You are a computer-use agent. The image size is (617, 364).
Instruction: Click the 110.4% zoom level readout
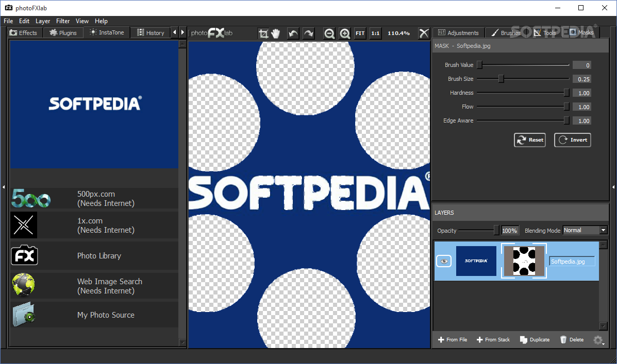click(x=398, y=33)
